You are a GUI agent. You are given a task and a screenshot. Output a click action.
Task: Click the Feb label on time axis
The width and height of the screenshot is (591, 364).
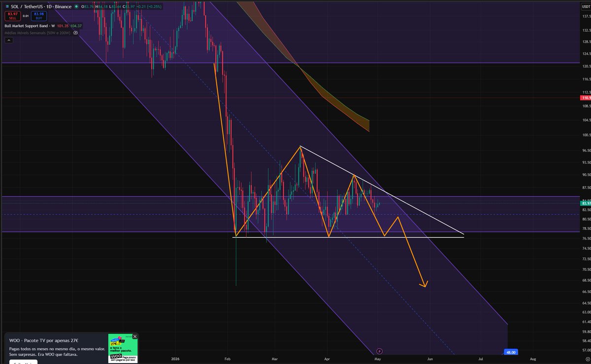227,360
